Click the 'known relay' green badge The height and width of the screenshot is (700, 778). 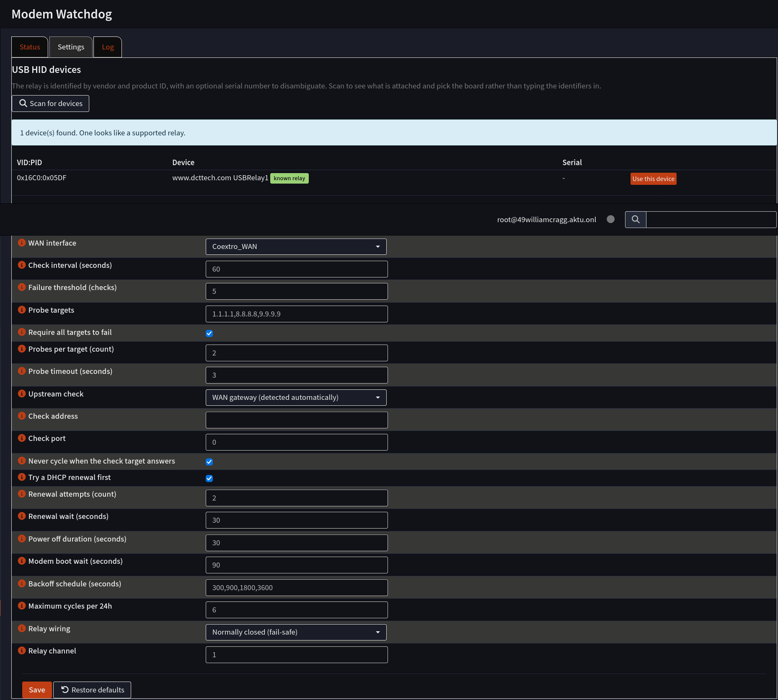click(x=289, y=179)
